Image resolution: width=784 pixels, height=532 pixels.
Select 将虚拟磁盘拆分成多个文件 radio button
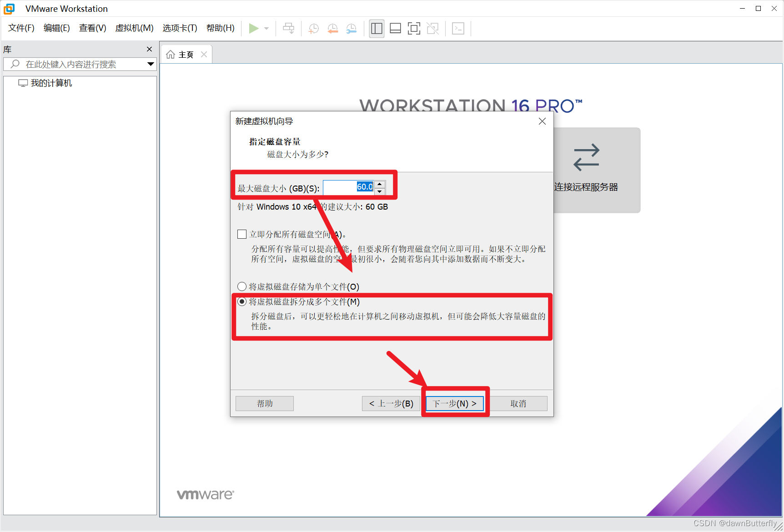pos(242,301)
